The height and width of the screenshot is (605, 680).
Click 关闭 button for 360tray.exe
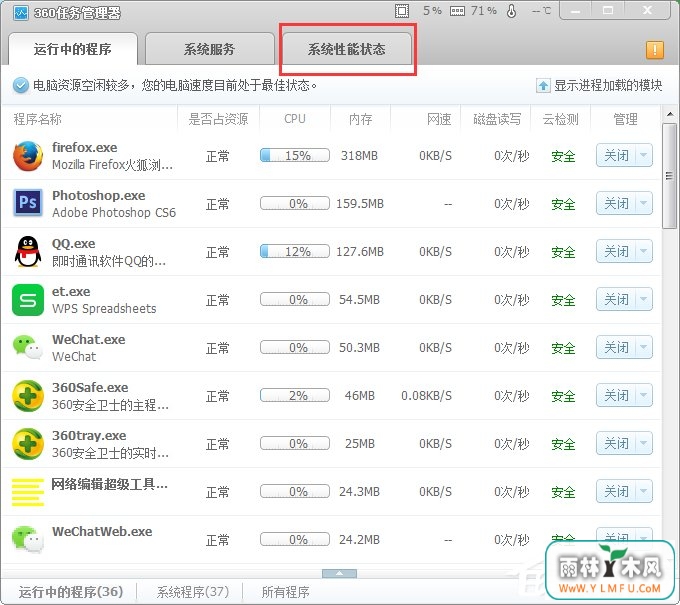click(616, 443)
